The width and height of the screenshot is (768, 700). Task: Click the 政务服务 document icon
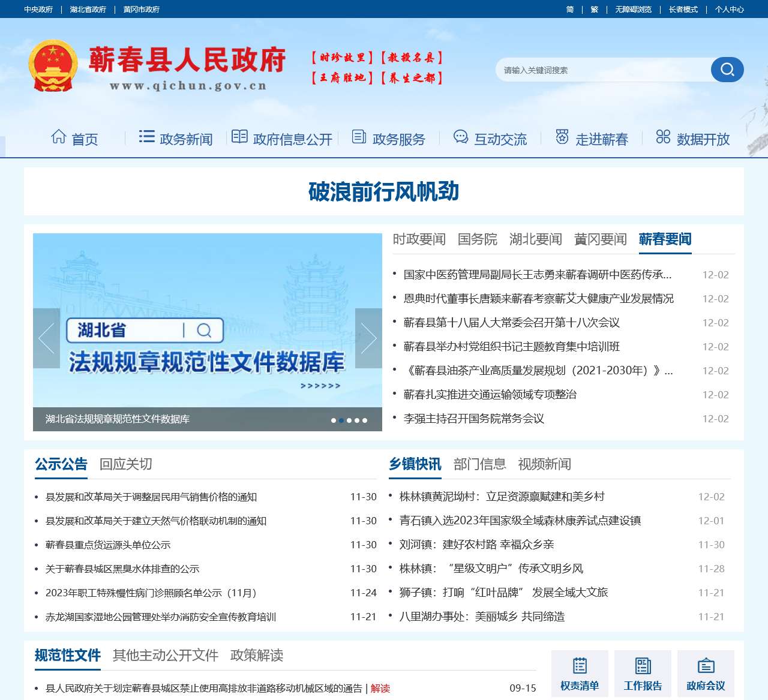(358, 137)
